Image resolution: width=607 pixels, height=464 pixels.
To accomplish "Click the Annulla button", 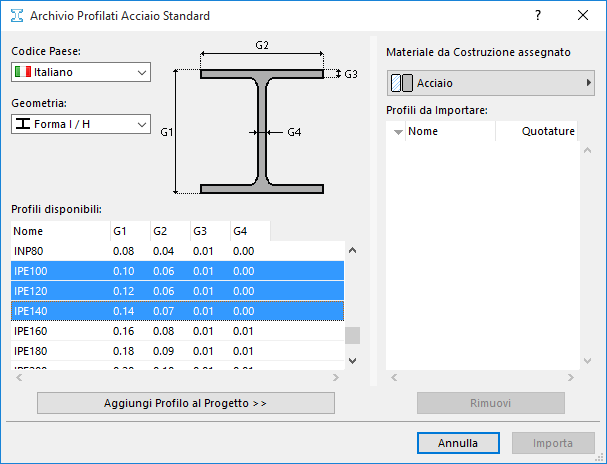I will click(457, 442).
